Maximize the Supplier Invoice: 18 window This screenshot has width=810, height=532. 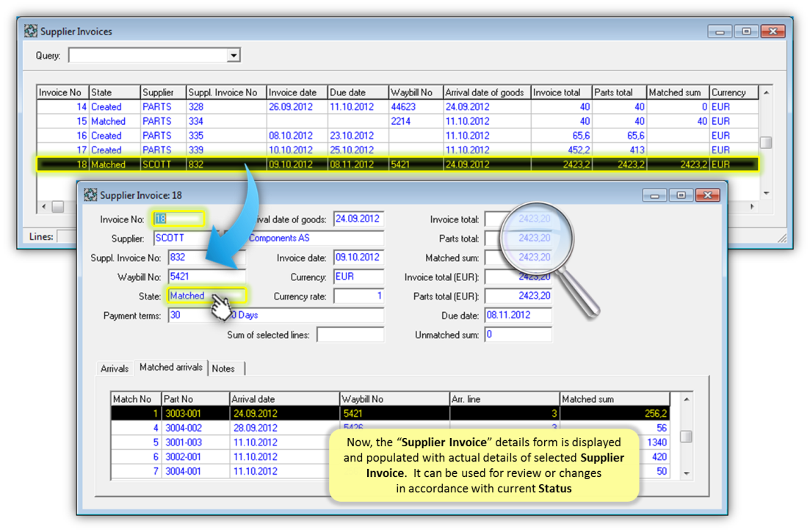[681, 195]
